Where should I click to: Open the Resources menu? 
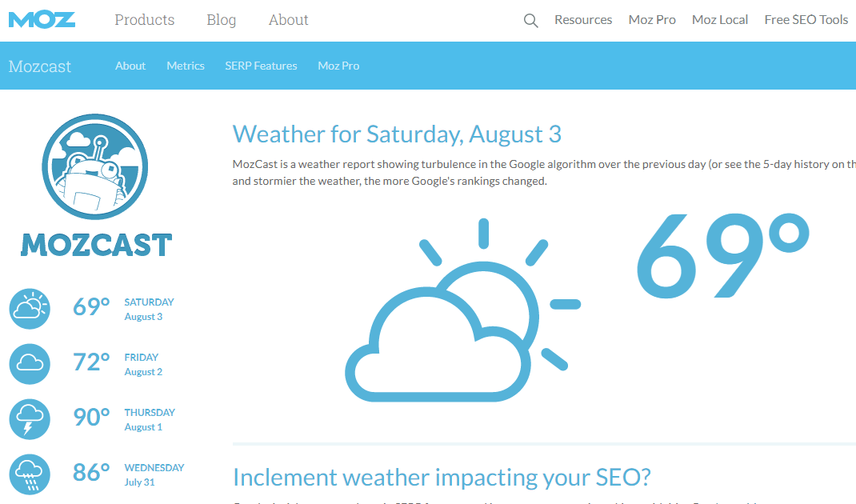tap(583, 20)
